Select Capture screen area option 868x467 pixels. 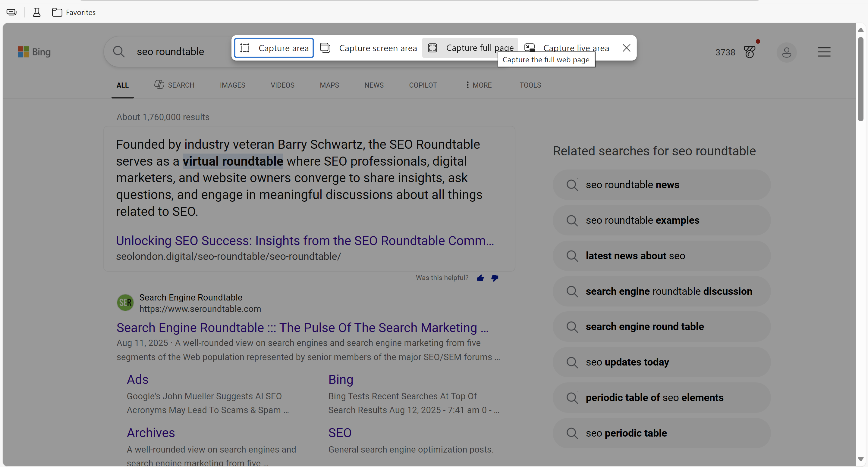(x=369, y=48)
